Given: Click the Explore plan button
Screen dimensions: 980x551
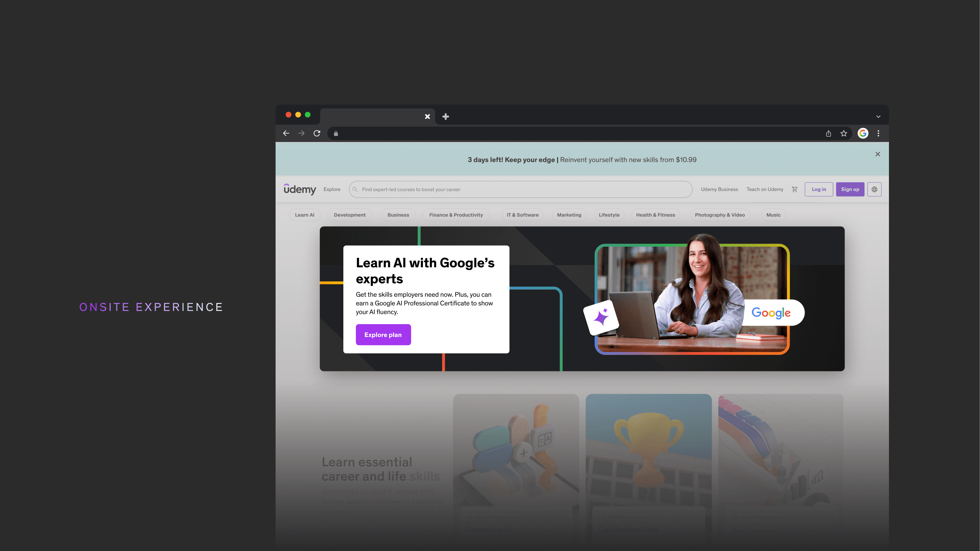Looking at the screenshot, I should point(383,335).
